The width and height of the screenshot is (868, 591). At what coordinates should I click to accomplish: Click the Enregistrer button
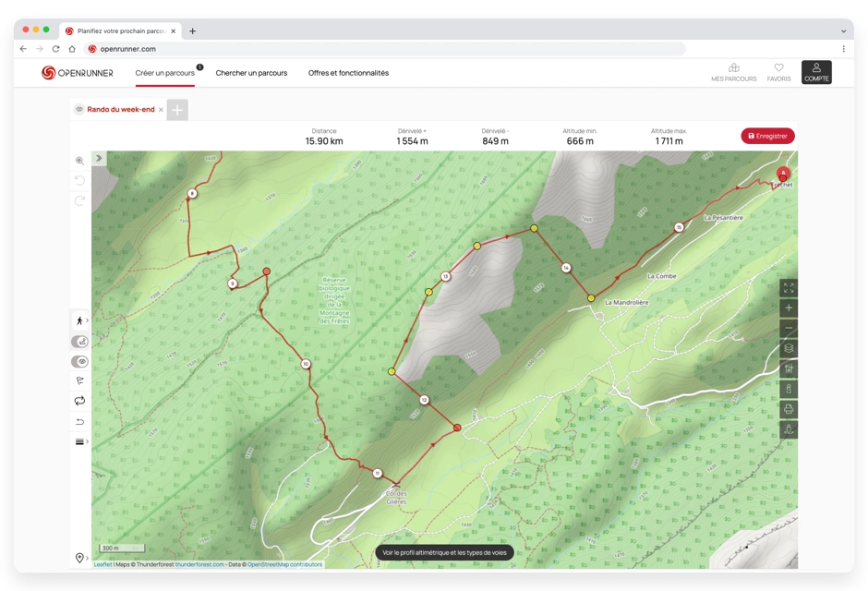point(768,136)
